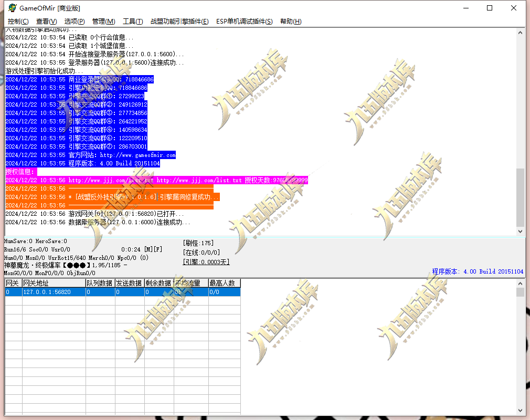Click the [在线:0/0/0] status label
The width and height of the screenshot is (530, 420).
tap(202, 253)
